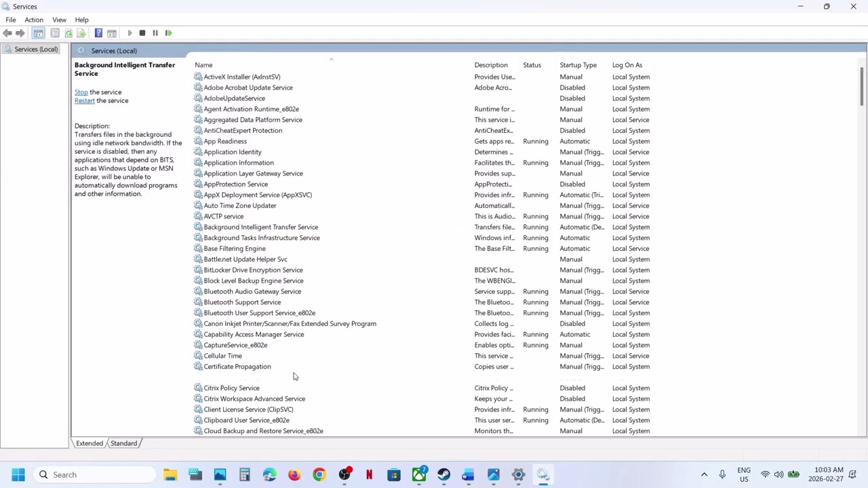Click the Stop the service link
Image resolution: width=868 pixels, height=488 pixels.
coord(81,92)
